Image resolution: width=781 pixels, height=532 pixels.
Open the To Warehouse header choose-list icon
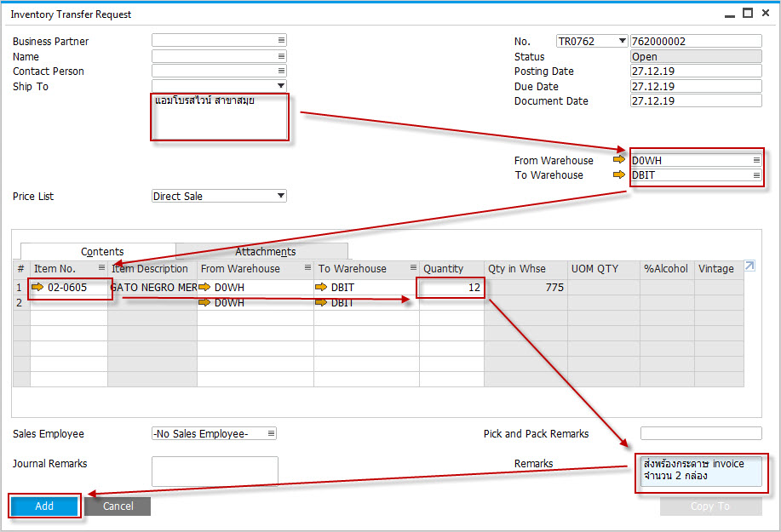pyautogui.click(x=756, y=175)
